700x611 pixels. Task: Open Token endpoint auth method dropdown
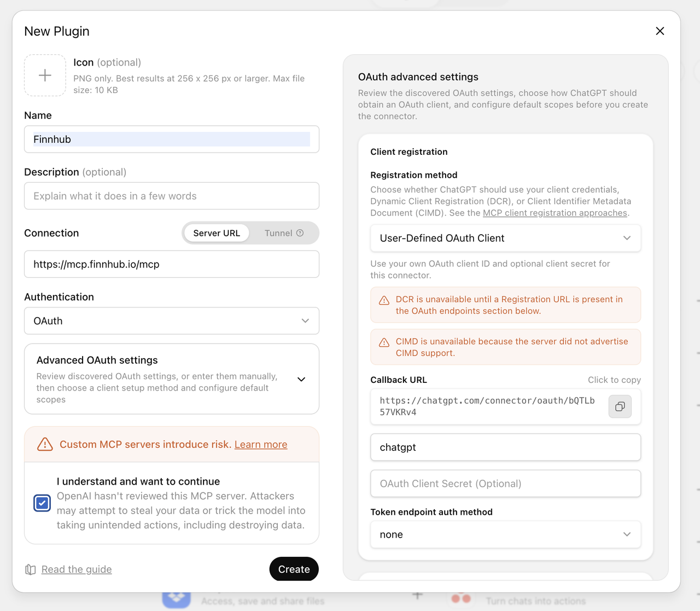coord(505,534)
